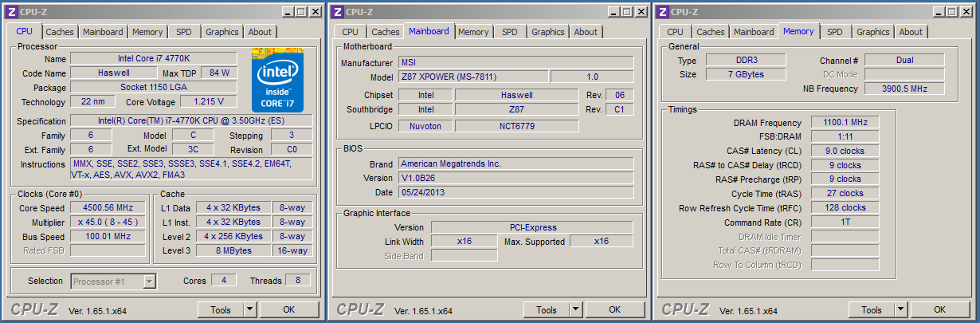Click the Model field Z87 XPOWER (MS-7811)
This screenshot has width=980, height=323.
click(472, 77)
